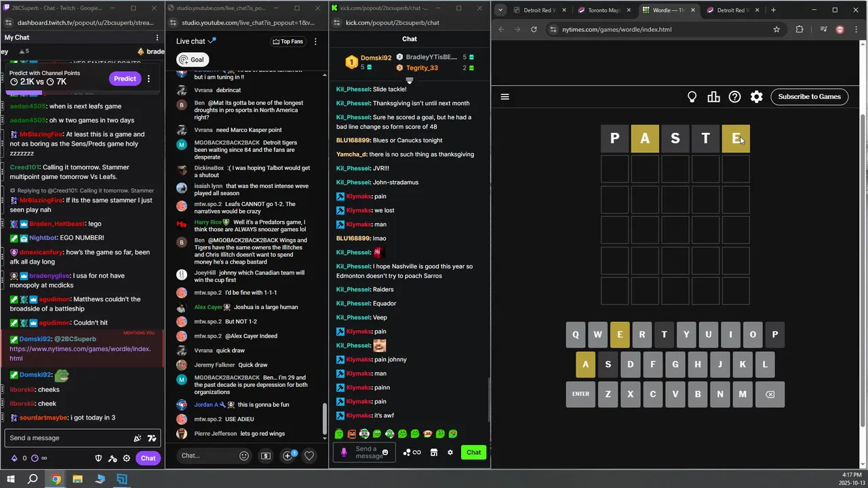Image resolution: width=868 pixels, height=488 pixels.
Task: Open Wordle settings gear icon
Action: tap(756, 97)
